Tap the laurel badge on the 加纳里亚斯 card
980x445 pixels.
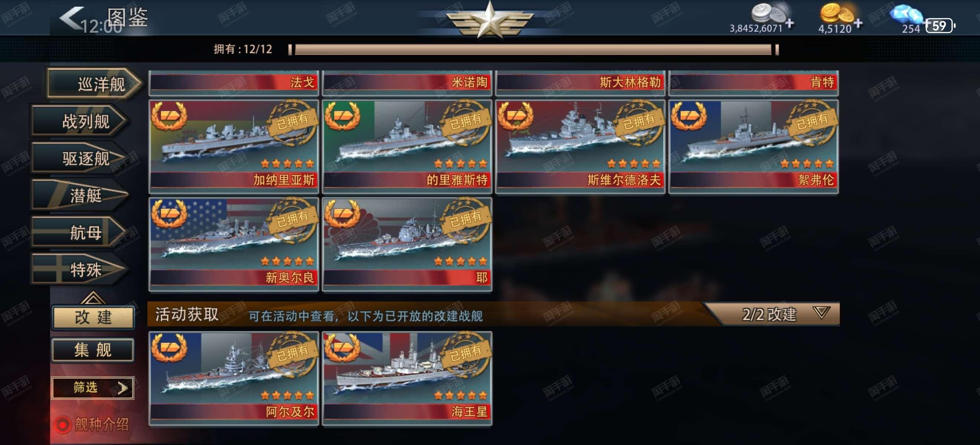[169, 116]
